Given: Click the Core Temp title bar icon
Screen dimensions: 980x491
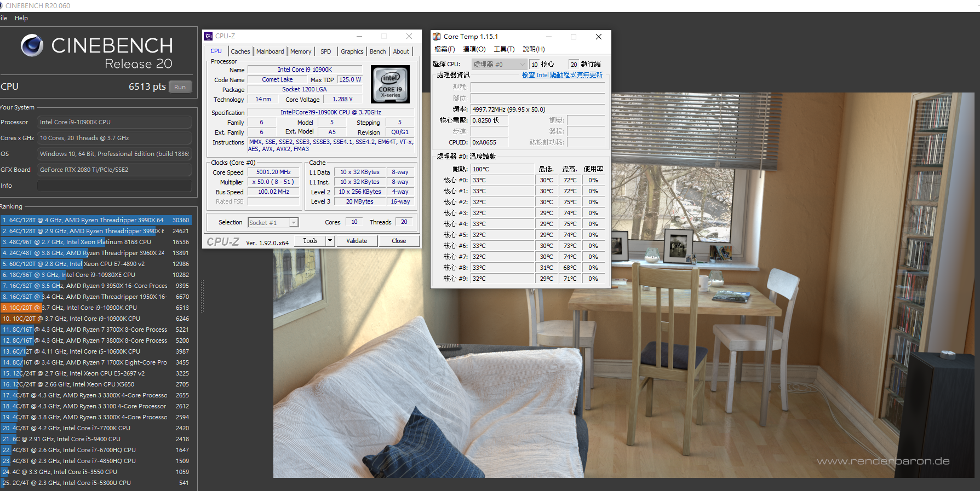Looking at the screenshot, I should (437, 37).
